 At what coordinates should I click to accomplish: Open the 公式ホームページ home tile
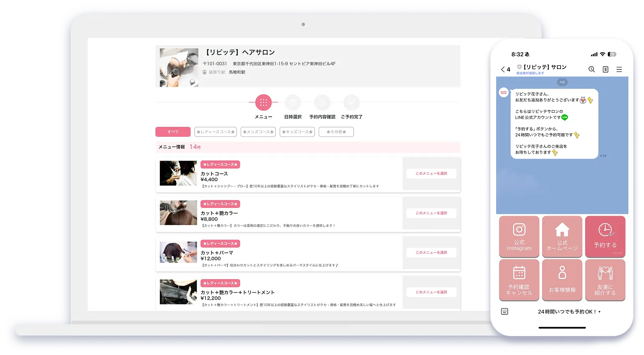[x=562, y=237]
